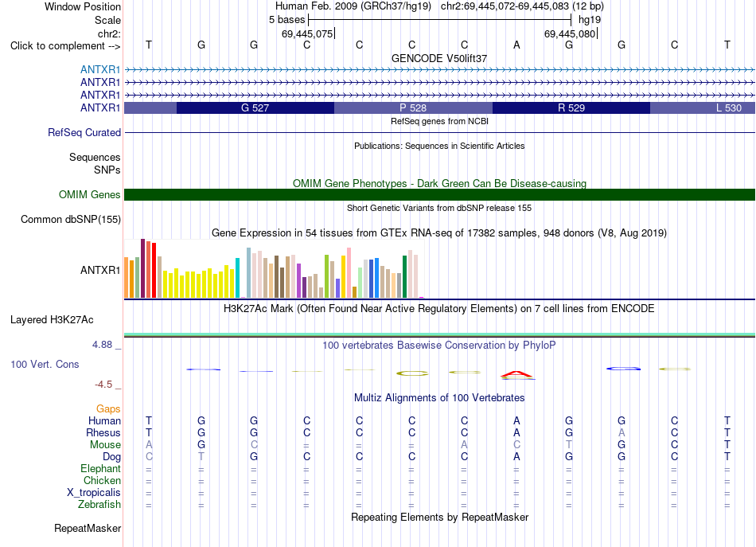Click the Rhesus alignment row label
The height and width of the screenshot is (547, 756).
coord(103,432)
